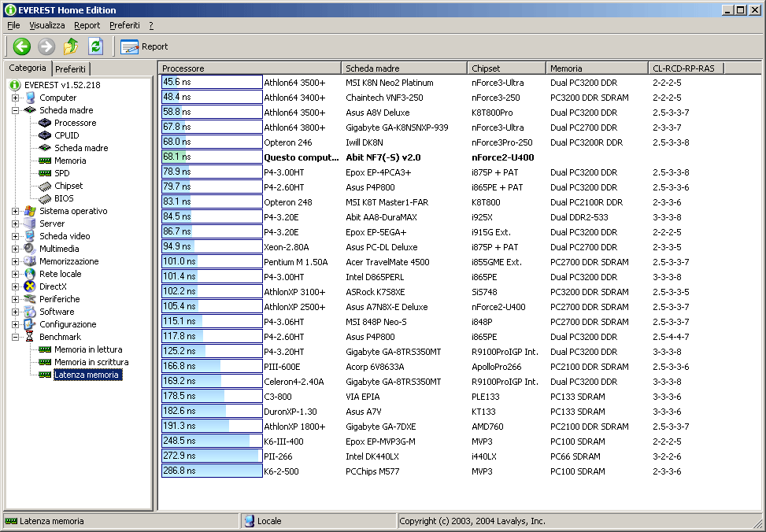Viewport: 766px width, 532px height.
Task: Sort by the Chipset column header
Action: pos(506,68)
